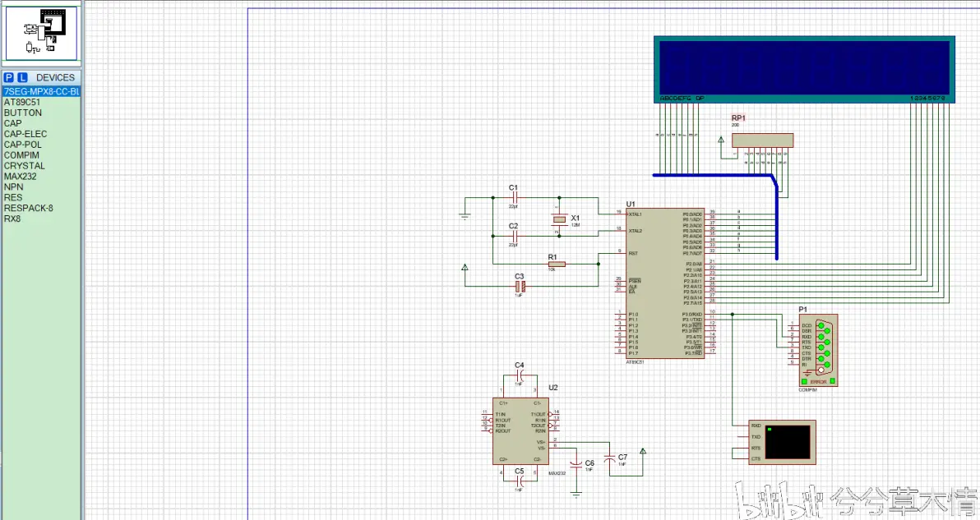
Task: Click the L library button
Action: [x=22, y=78]
